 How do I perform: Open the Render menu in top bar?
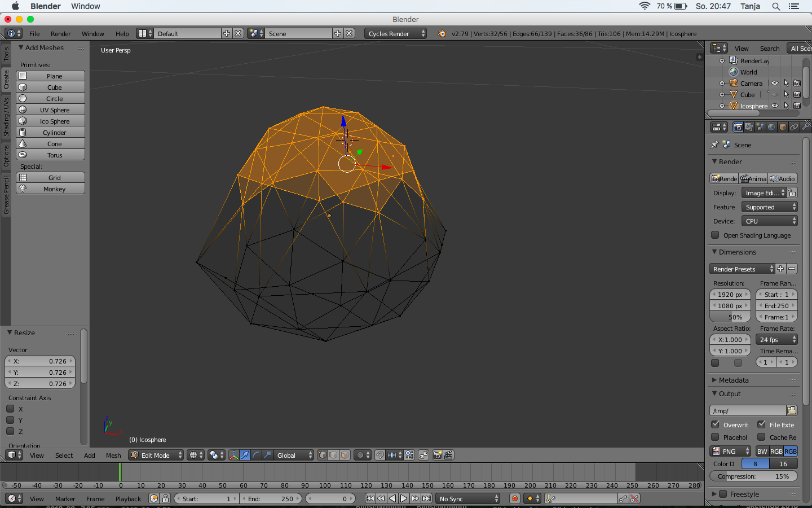tap(60, 34)
